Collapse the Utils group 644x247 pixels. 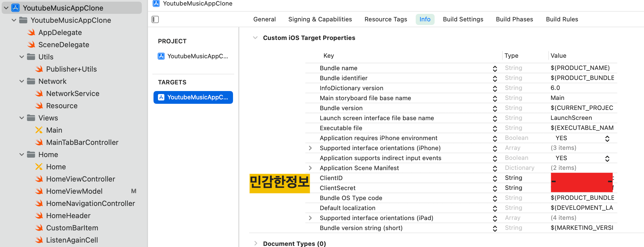tap(22, 57)
